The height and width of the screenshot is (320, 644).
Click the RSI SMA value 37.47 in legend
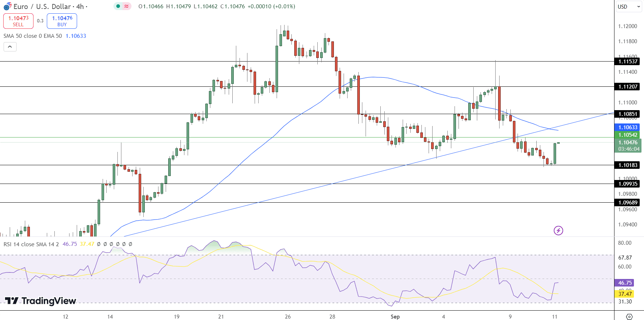pos(87,244)
